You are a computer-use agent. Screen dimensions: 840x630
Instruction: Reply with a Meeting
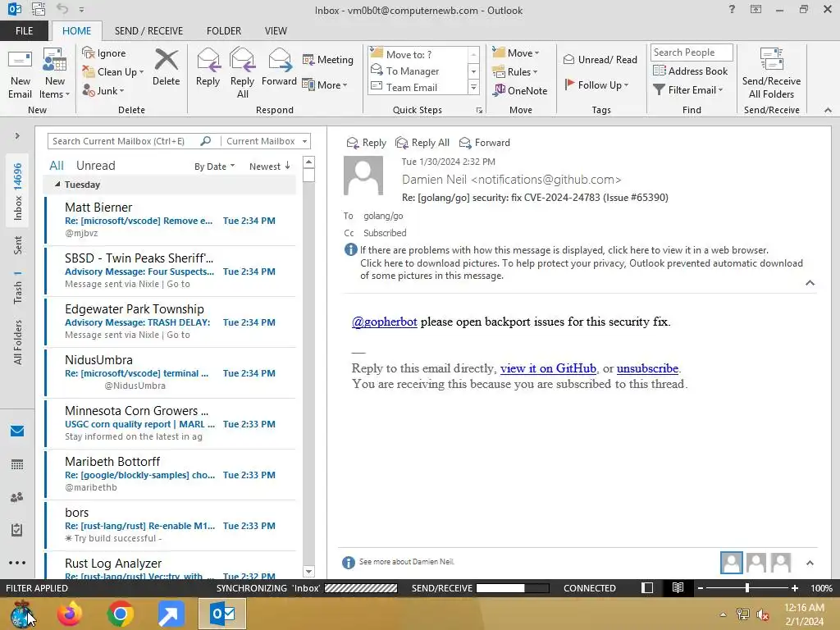(x=328, y=59)
